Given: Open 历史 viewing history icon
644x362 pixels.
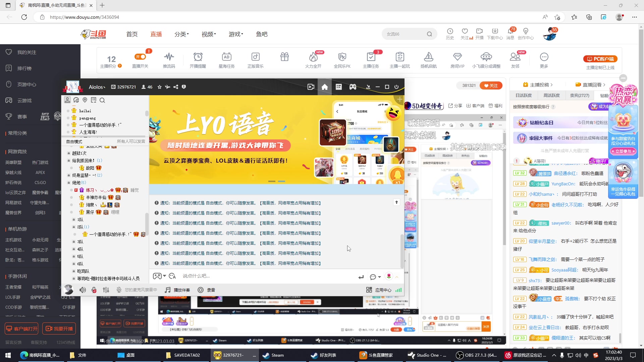Looking at the screenshot, I should point(450,34).
